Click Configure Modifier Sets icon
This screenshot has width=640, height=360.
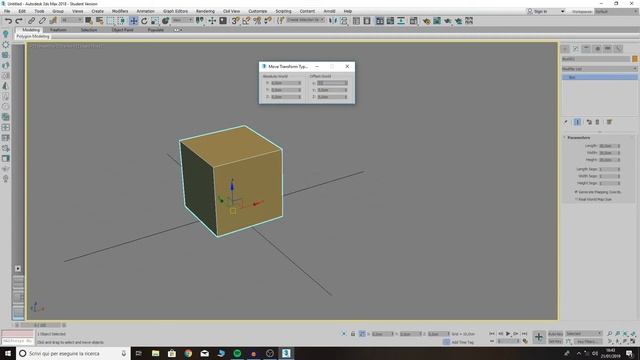[x=609, y=122]
